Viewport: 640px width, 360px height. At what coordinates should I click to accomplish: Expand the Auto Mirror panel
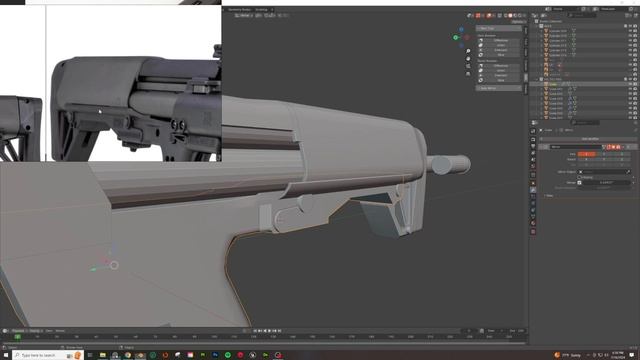pyautogui.click(x=499, y=88)
